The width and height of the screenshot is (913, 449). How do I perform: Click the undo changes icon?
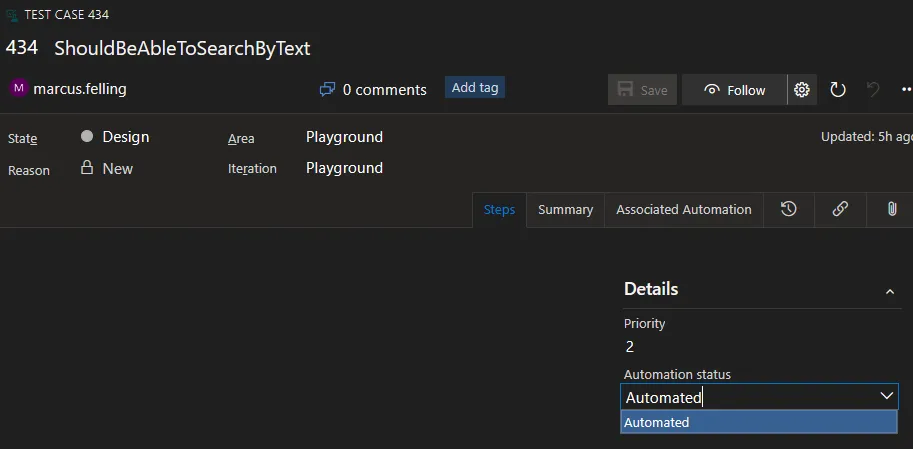(x=873, y=90)
